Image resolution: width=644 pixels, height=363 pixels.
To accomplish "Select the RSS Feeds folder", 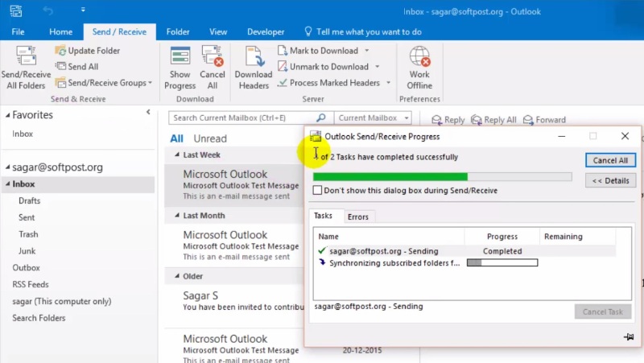I will point(31,284).
